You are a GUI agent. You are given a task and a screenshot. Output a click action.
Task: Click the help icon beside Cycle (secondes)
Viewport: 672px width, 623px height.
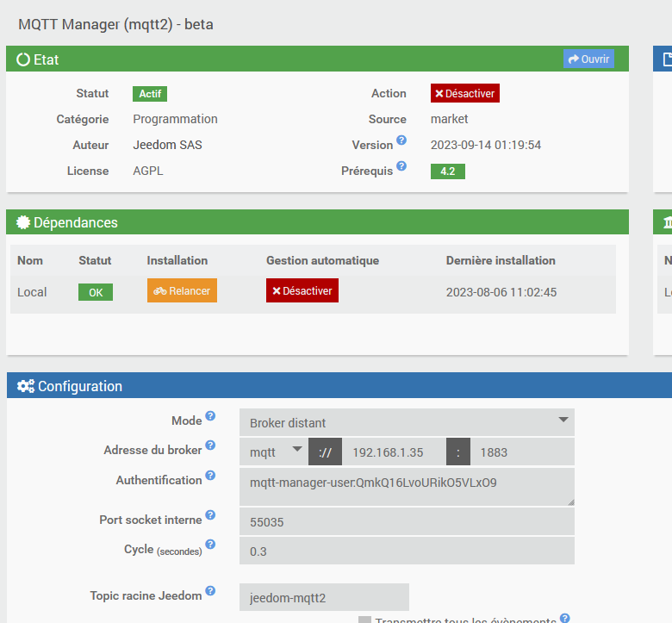[210, 544]
